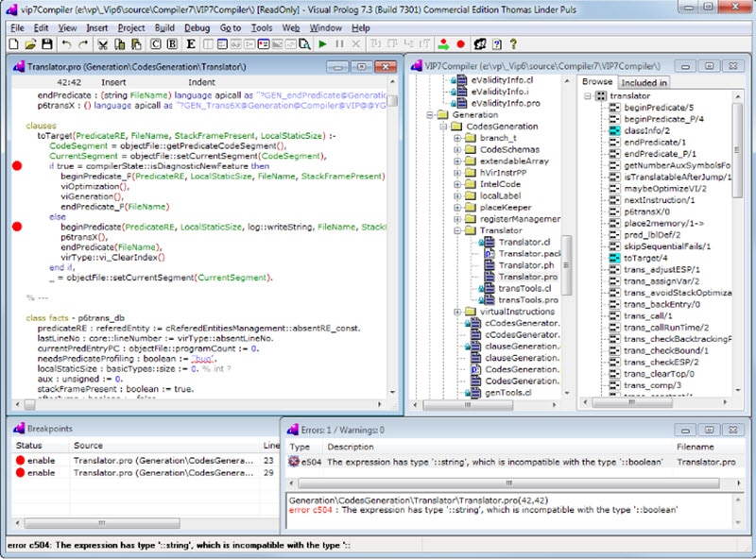Click the Save floppy disk icon
This screenshot has height=559, width=756.
point(46,44)
